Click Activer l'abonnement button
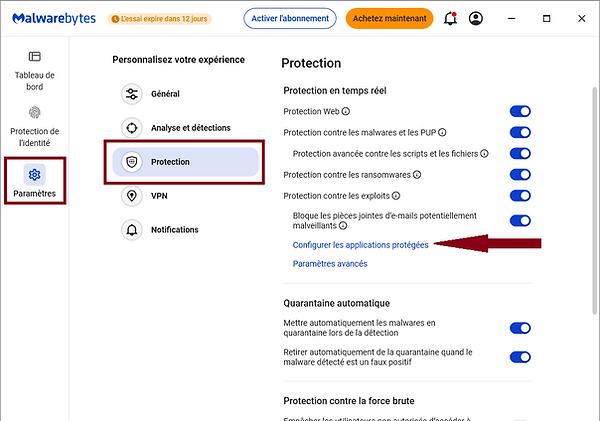 click(x=290, y=18)
